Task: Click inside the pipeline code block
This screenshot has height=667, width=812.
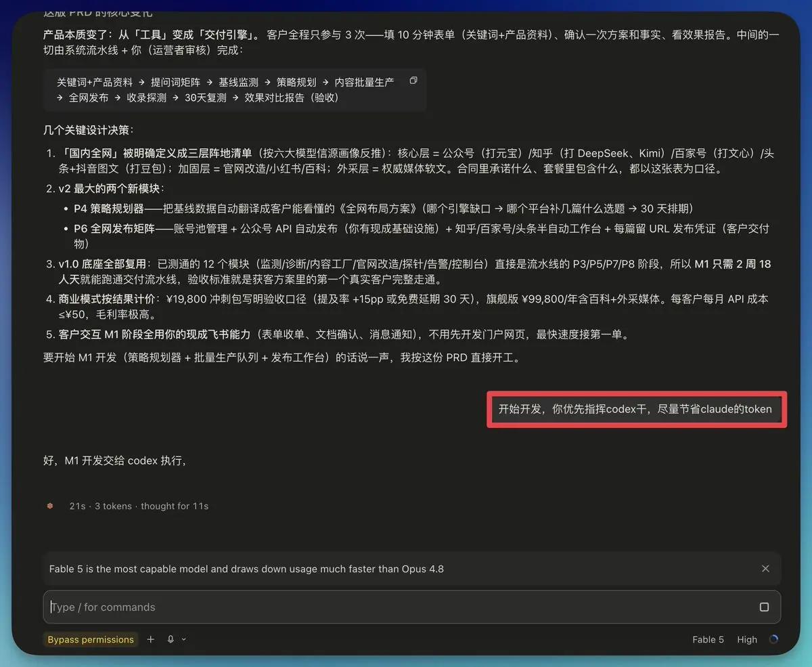Action: (x=235, y=89)
